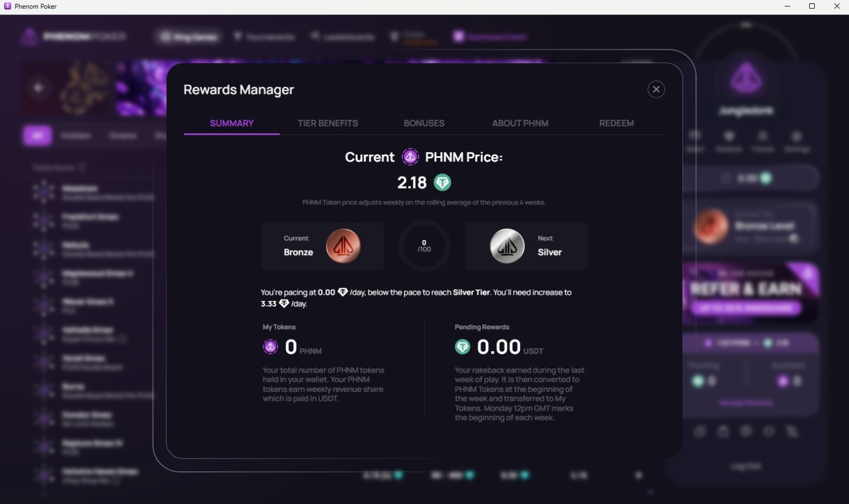Click the Bronze tier badge
Image resolution: width=849 pixels, height=504 pixels.
pyautogui.click(x=343, y=246)
